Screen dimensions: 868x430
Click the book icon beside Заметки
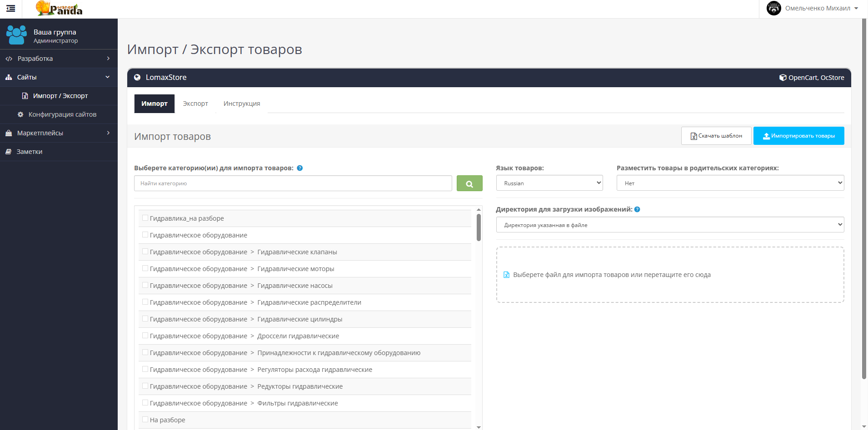(9, 152)
